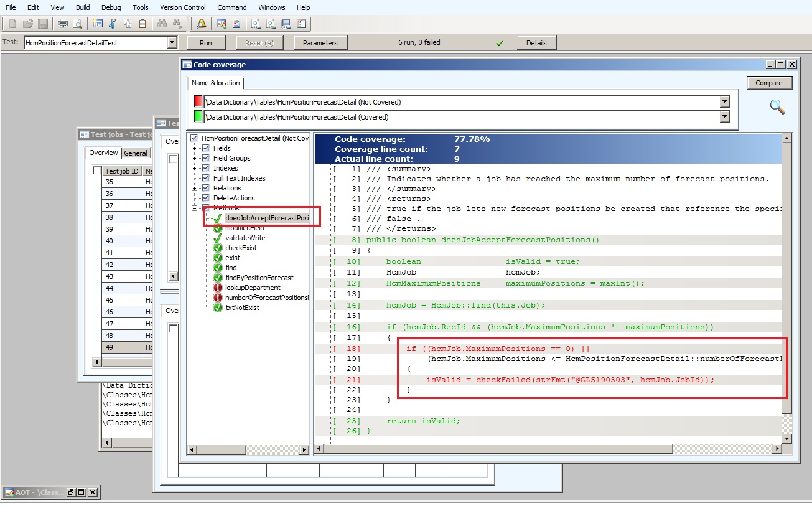
Task: Toggle the DeleteActions checkbox
Action: (x=206, y=198)
